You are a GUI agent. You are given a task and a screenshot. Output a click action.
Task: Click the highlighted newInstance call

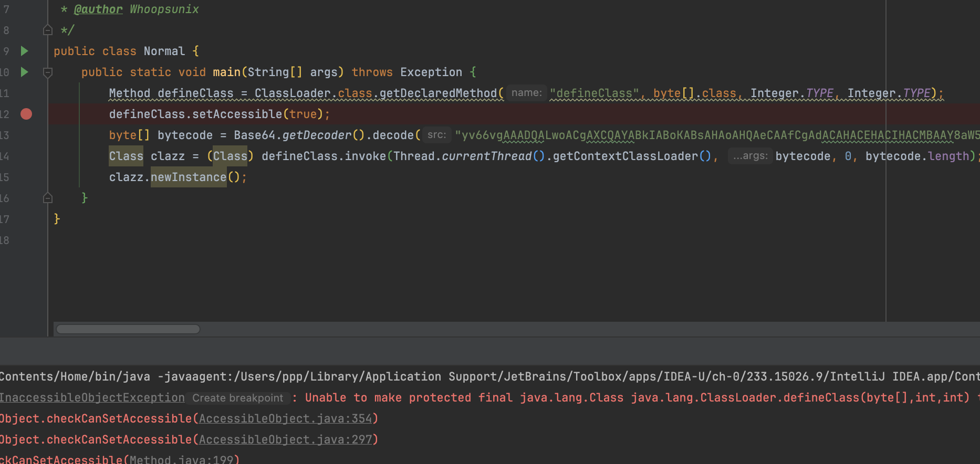coord(189,177)
